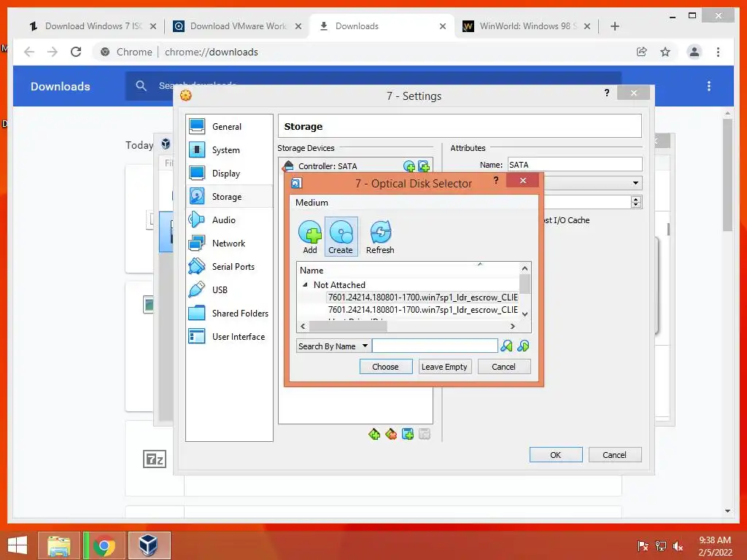Focus the optical disk search text field
This screenshot has width=747, height=560.
pos(435,346)
